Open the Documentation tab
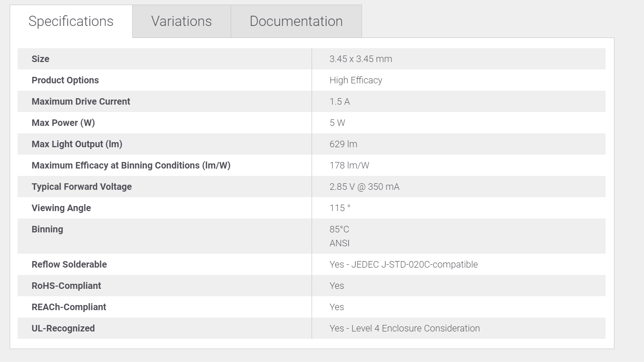This screenshot has width=644, height=362. coord(296,21)
